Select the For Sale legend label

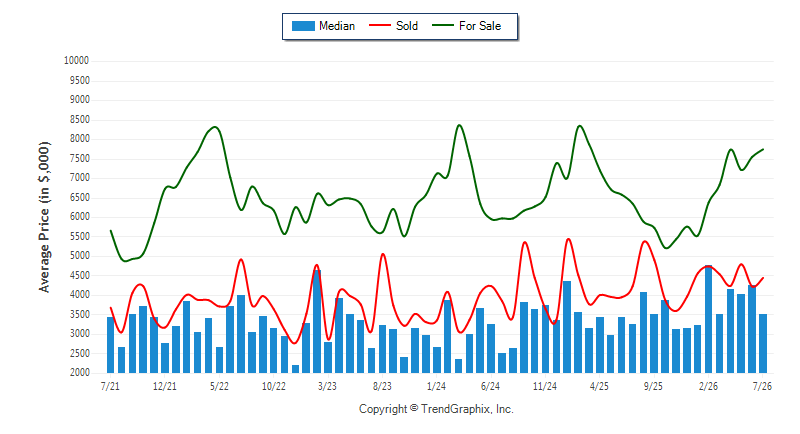480,26
